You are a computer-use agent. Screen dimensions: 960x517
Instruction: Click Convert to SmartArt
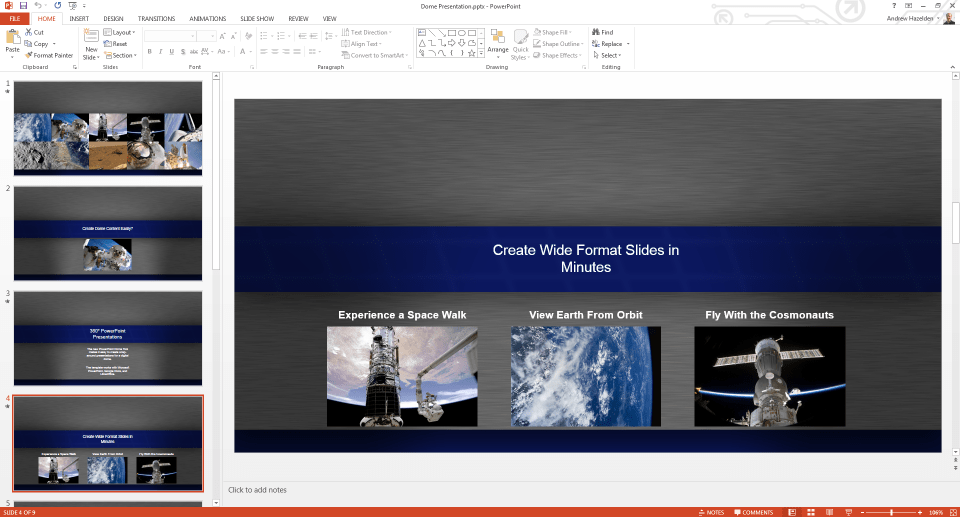tap(374, 55)
